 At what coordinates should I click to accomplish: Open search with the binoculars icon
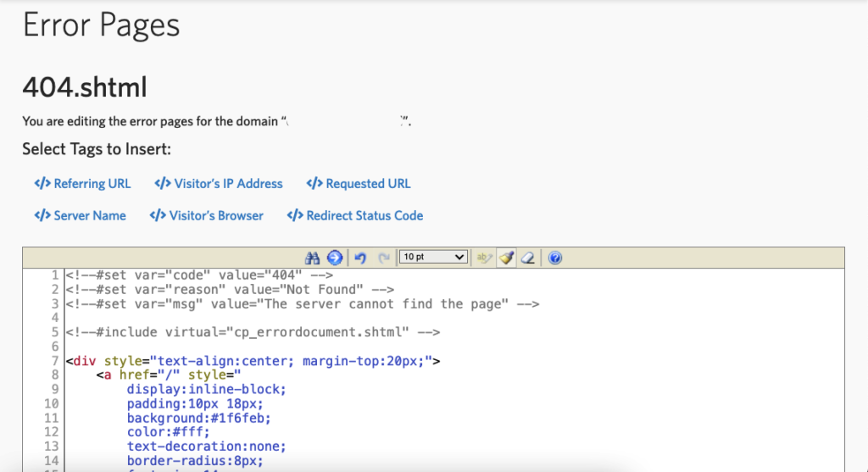312,258
